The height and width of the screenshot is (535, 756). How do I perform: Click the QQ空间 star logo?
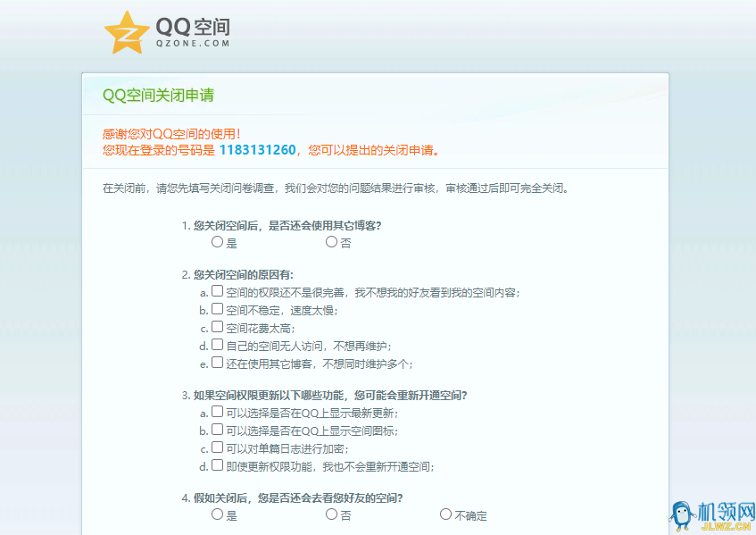(x=127, y=33)
